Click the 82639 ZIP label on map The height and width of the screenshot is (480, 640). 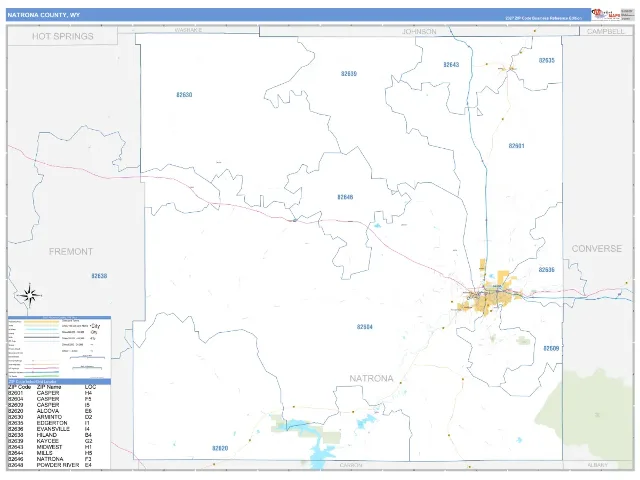[349, 73]
